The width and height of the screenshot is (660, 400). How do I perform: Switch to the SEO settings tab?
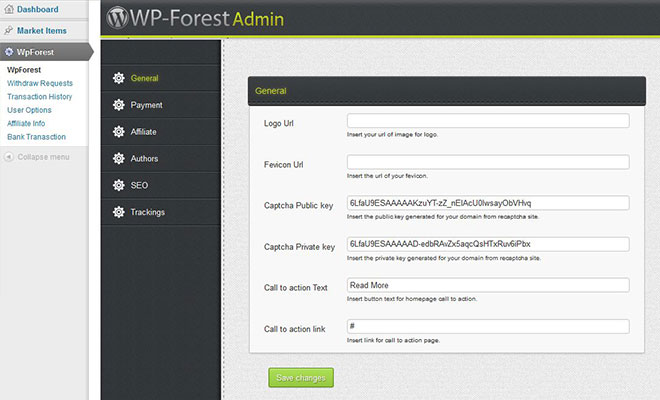pos(139,185)
